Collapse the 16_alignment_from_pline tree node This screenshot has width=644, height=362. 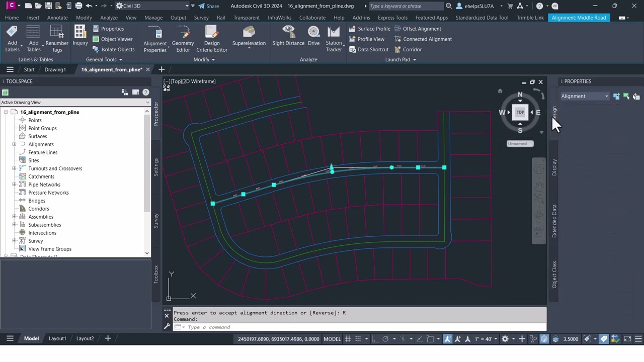click(x=6, y=112)
